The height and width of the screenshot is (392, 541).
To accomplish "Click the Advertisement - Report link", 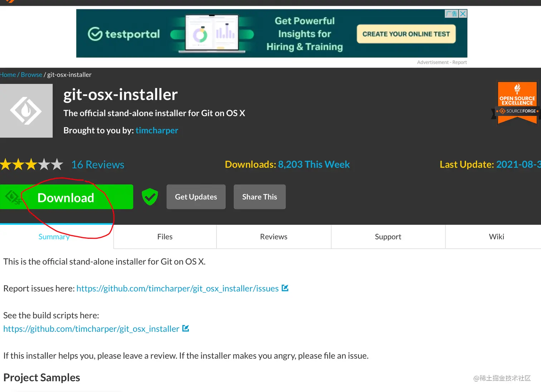I will click(442, 62).
